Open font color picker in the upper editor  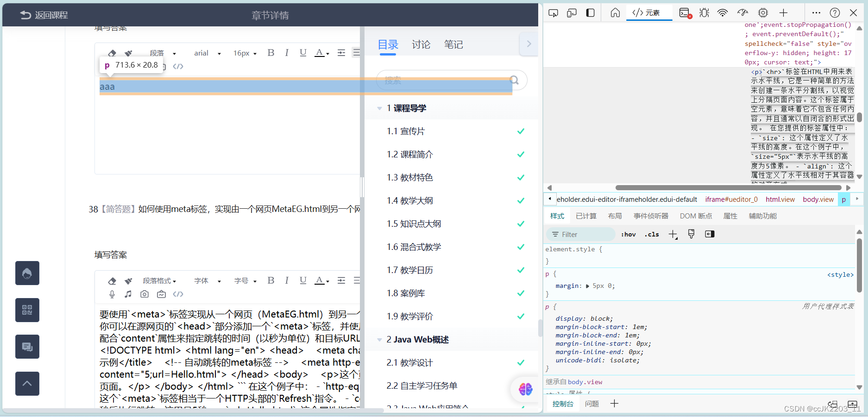point(322,53)
